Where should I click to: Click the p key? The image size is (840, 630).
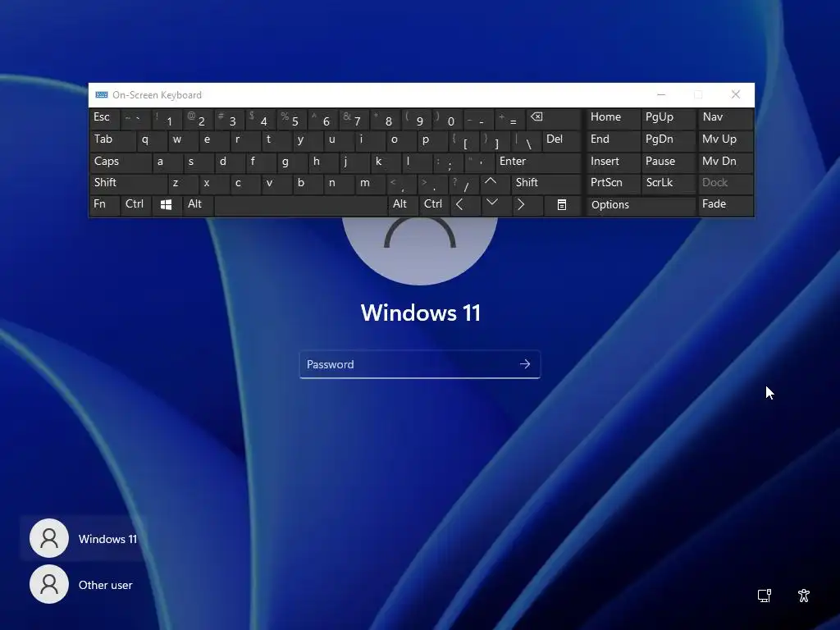click(432, 140)
